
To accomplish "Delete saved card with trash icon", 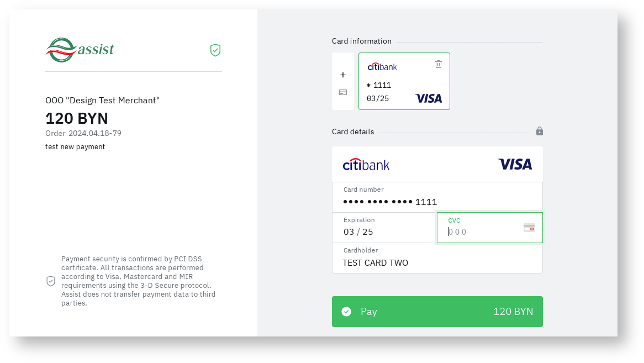I will point(439,64).
